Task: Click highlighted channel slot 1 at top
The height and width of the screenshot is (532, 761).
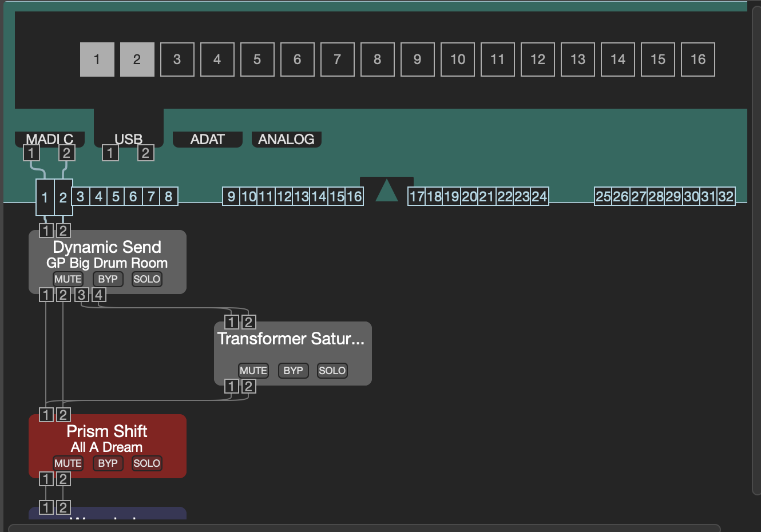Action: point(97,59)
